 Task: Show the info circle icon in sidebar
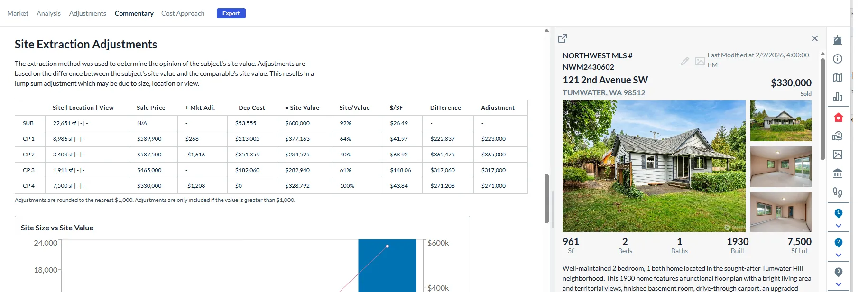838,59
